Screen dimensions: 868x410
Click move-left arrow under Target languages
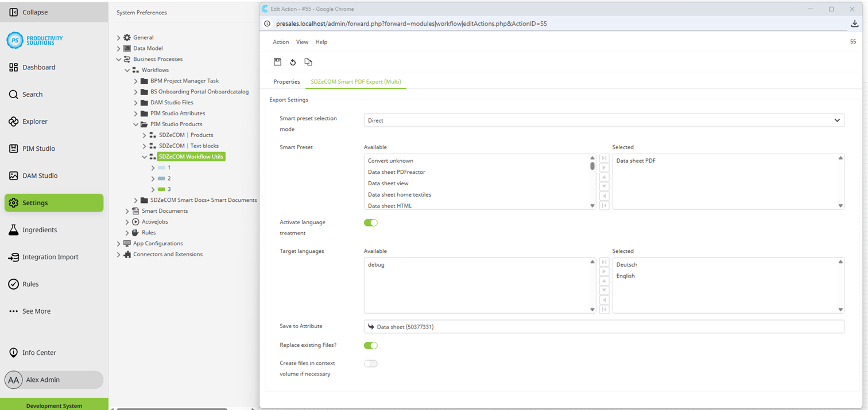[604, 299]
